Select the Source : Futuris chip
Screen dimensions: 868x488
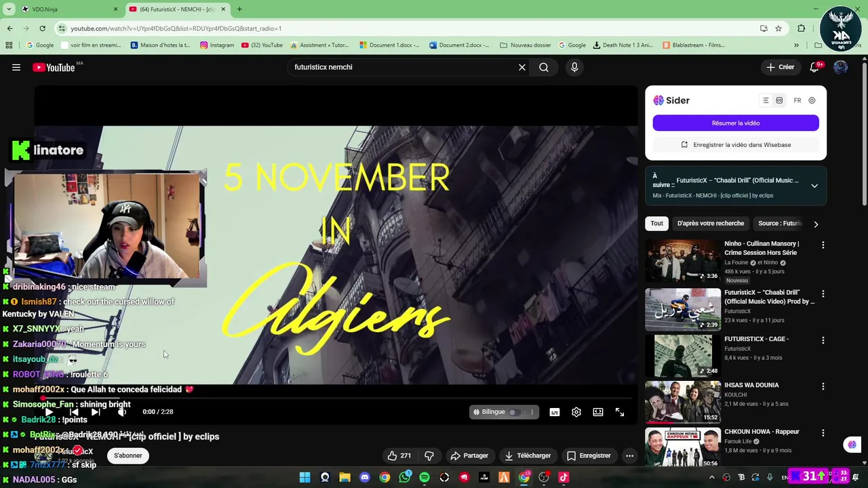780,223
